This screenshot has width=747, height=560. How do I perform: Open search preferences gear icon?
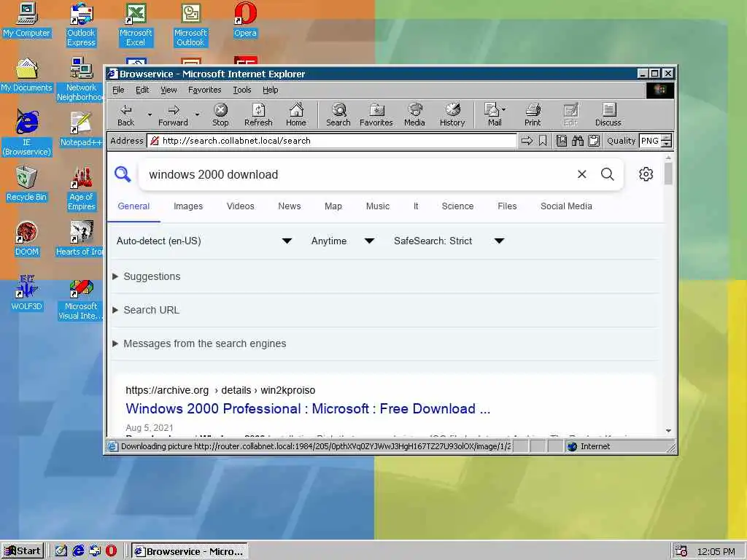coord(646,174)
